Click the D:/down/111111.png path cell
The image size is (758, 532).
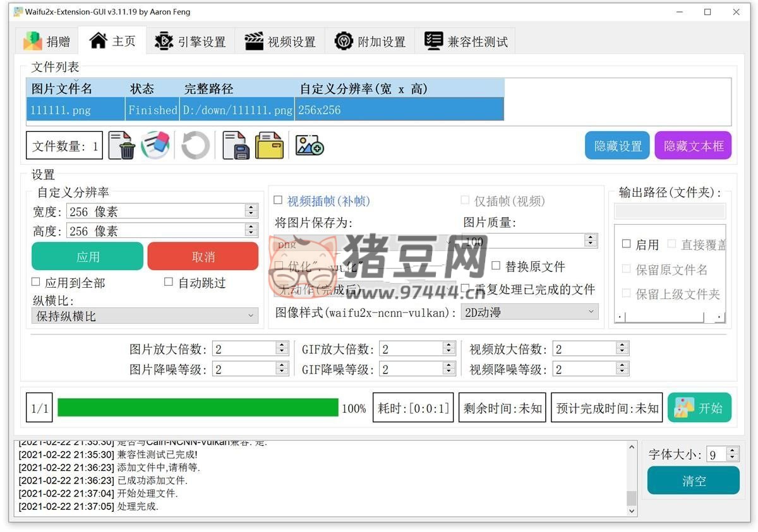point(237,109)
